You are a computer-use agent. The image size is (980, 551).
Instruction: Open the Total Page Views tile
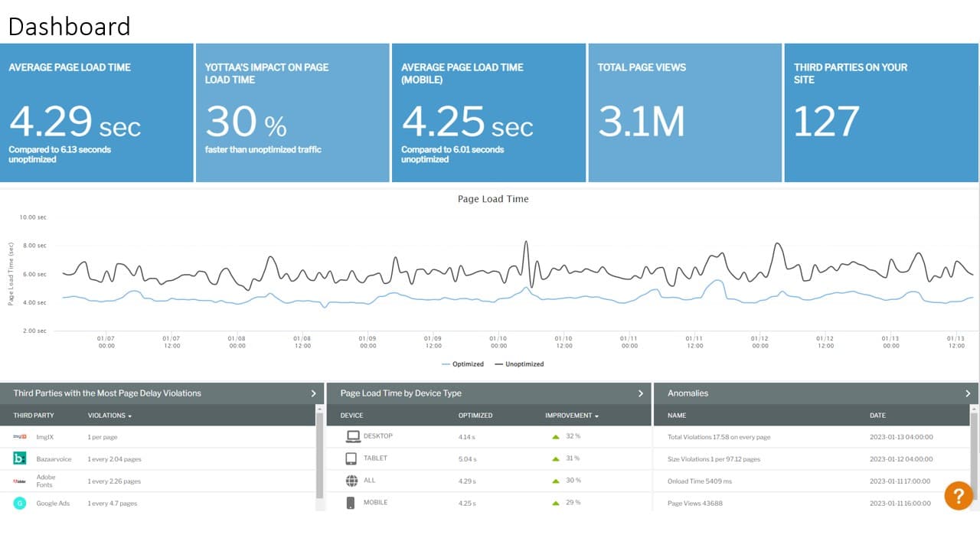tap(684, 112)
